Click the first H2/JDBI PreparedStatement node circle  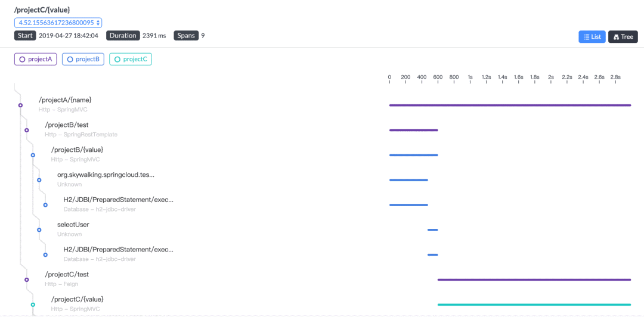(x=45, y=205)
